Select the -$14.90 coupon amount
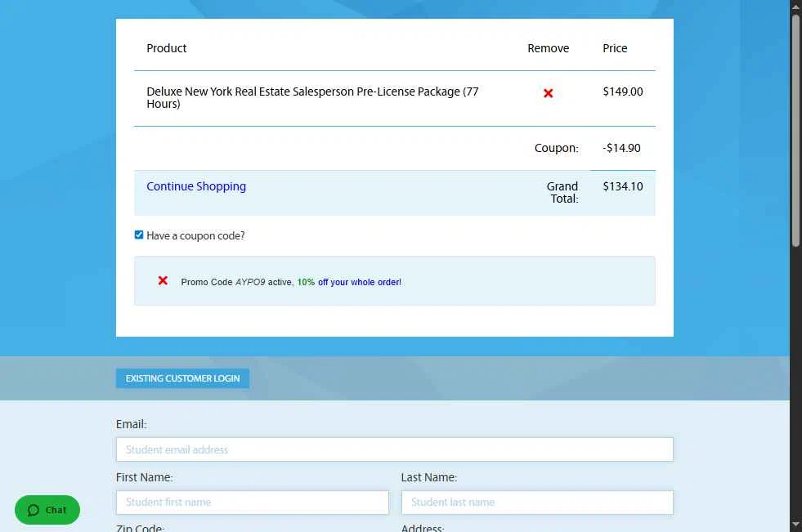 (x=621, y=148)
